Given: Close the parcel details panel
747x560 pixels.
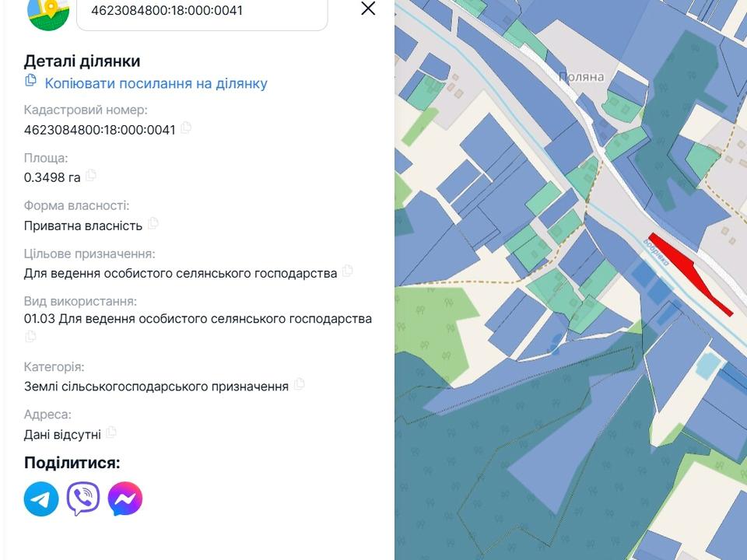Looking at the screenshot, I should 368,9.
